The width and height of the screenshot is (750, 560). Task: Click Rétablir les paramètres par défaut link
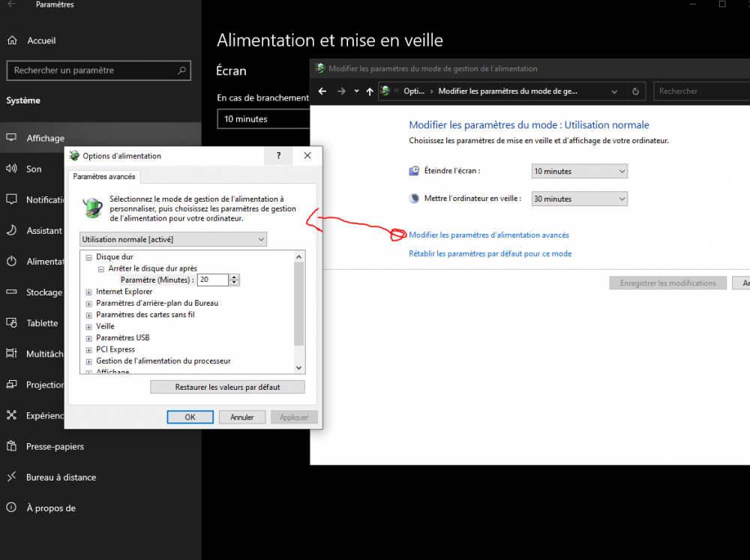point(490,254)
